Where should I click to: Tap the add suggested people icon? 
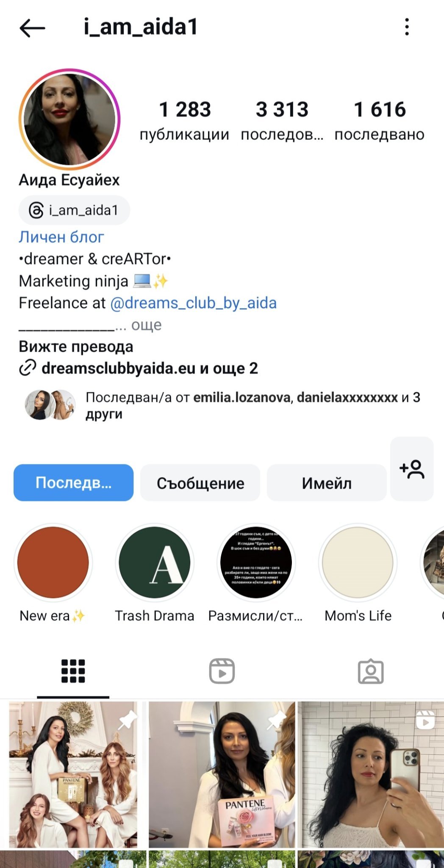coord(411,469)
